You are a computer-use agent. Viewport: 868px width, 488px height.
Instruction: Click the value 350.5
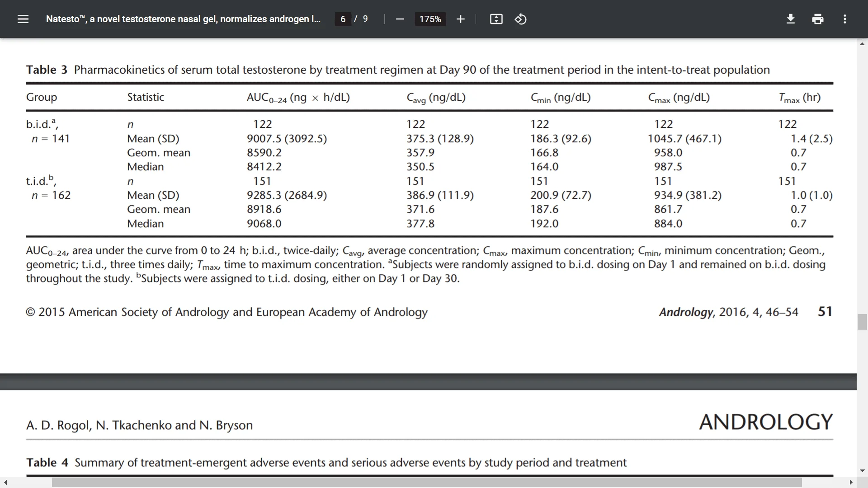(x=420, y=167)
